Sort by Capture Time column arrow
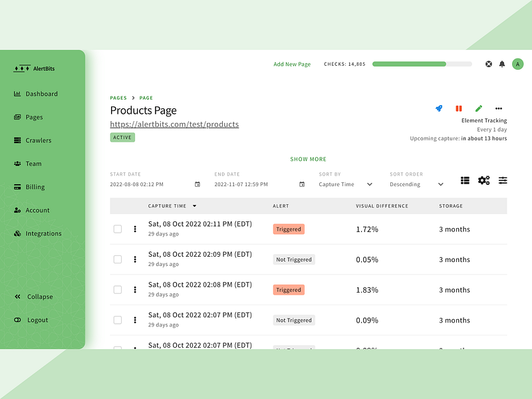The width and height of the screenshot is (532, 399). pyautogui.click(x=194, y=206)
